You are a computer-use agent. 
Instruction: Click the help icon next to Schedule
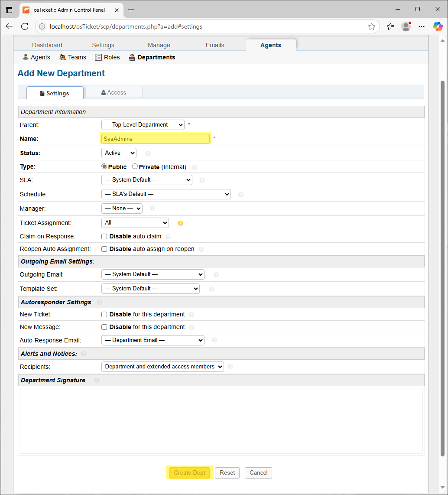coord(241,195)
